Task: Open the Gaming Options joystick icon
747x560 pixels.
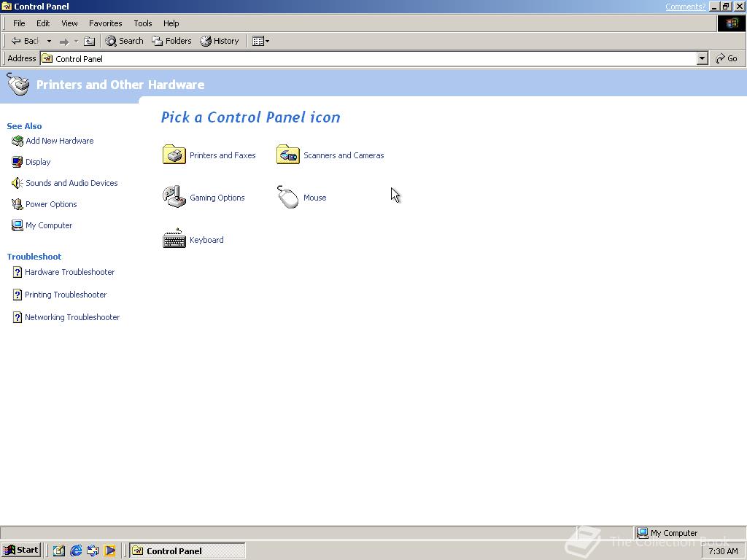Action: pos(174,197)
